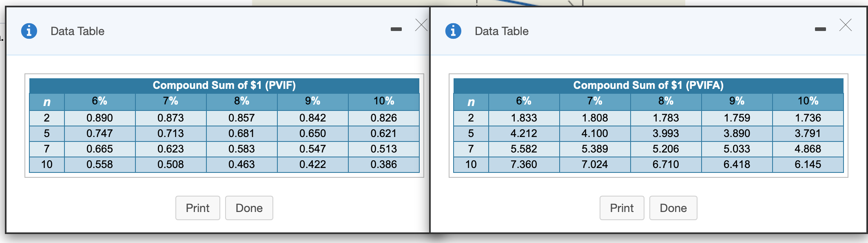Click the 9% column header in PVIFA table
The height and width of the screenshot is (243, 868).
point(737,102)
